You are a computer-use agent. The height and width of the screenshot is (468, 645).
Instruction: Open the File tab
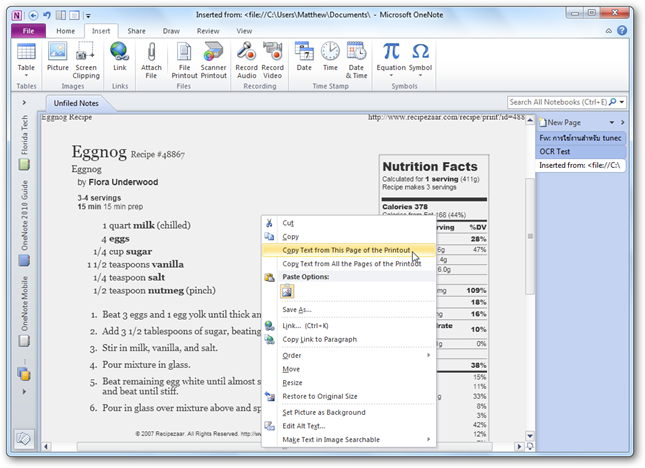tap(28, 31)
